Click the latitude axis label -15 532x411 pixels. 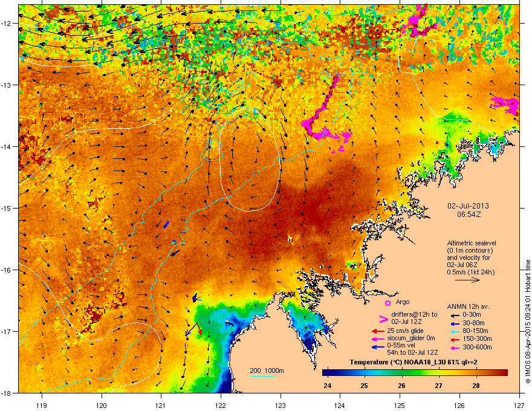(x=6, y=208)
